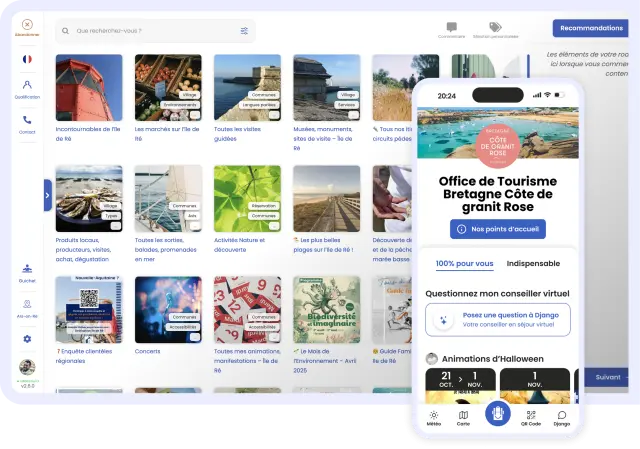The width and height of the screenshot is (640, 449).
Task: Open the Qualification sidebar icon
Action: [x=27, y=87]
